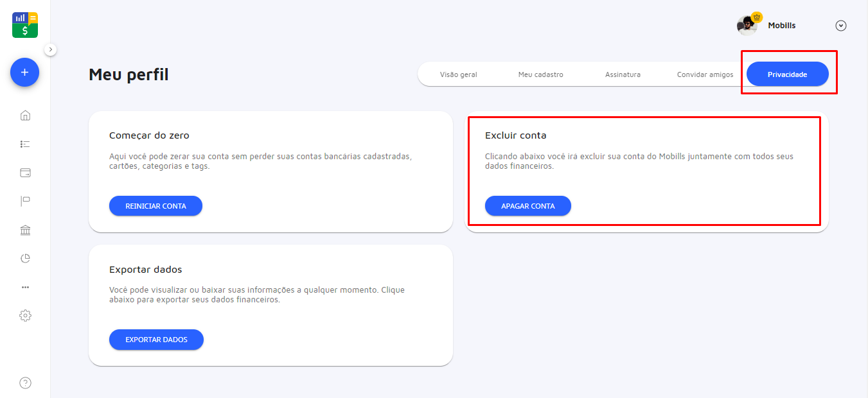The image size is (868, 398).
Task: Click the Mobills logo in the sidebar
Action: tap(25, 24)
